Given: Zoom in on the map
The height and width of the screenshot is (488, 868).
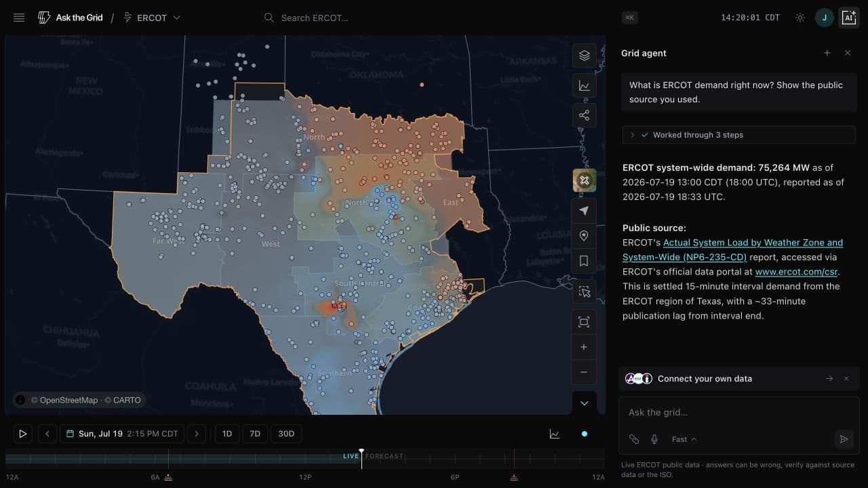Looking at the screenshot, I should point(584,347).
